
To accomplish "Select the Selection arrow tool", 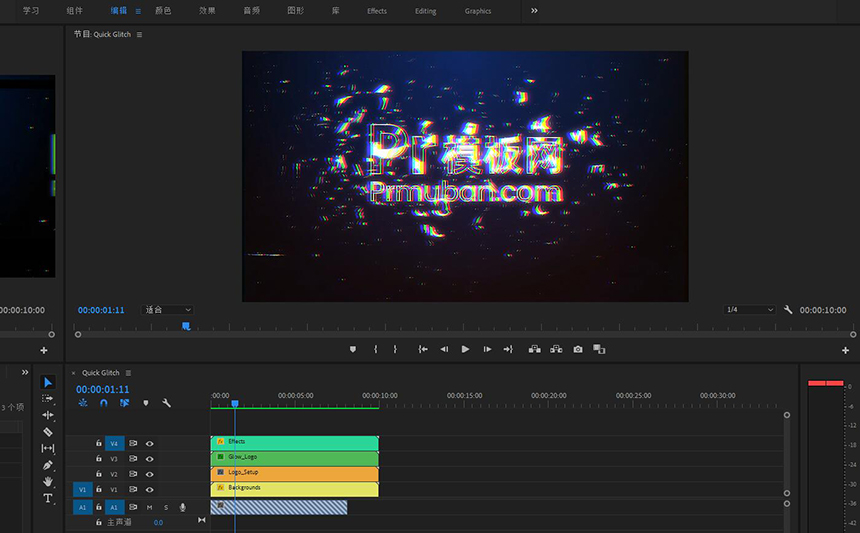I will pyautogui.click(x=48, y=382).
